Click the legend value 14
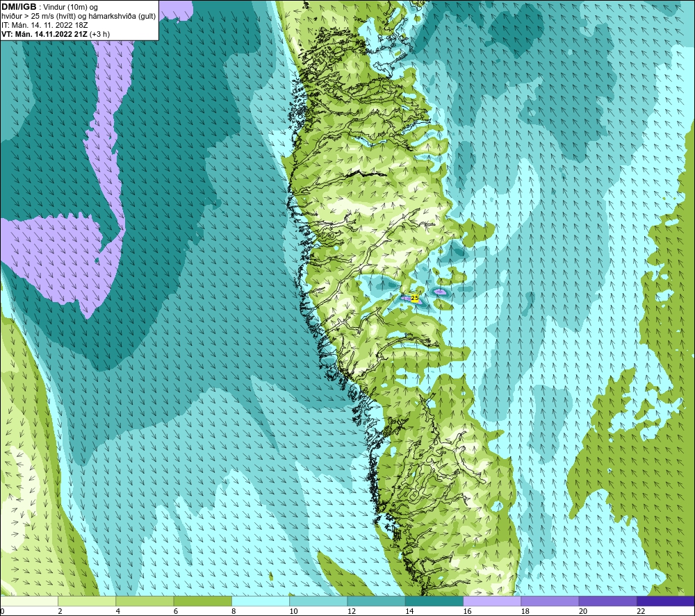 [409, 611]
